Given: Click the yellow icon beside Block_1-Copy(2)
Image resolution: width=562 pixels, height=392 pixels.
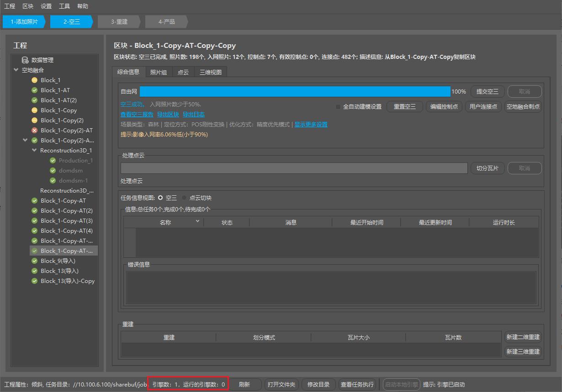Looking at the screenshot, I should coord(34,120).
